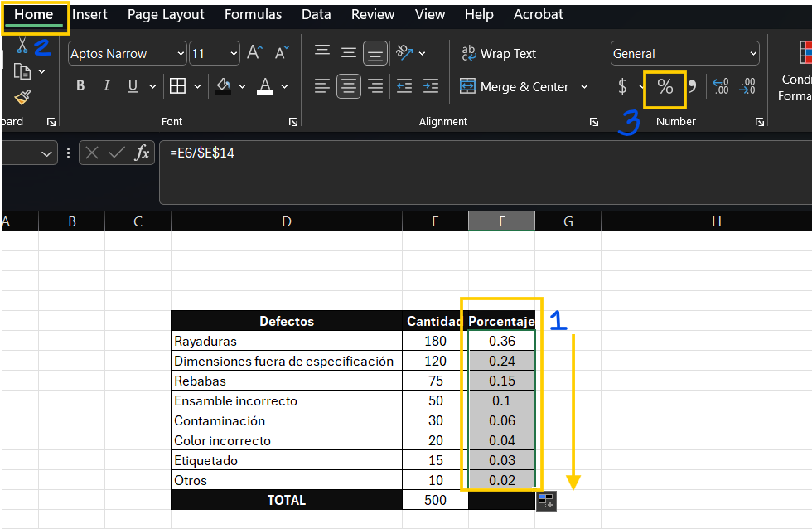Open the Data tab
This screenshot has width=812, height=529.
pyautogui.click(x=317, y=14)
